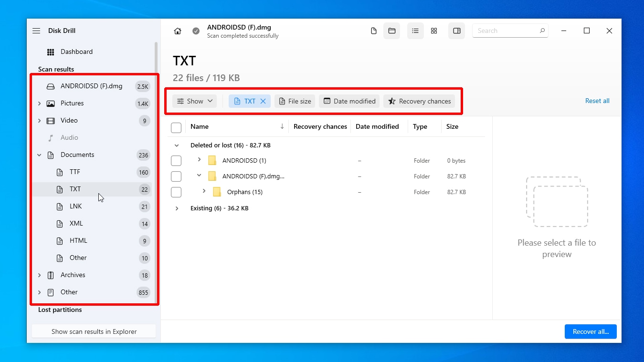644x362 pixels.
Task: Check the ANDROIDSD (F).dmg folder checkbox
Action: coord(176,176)
